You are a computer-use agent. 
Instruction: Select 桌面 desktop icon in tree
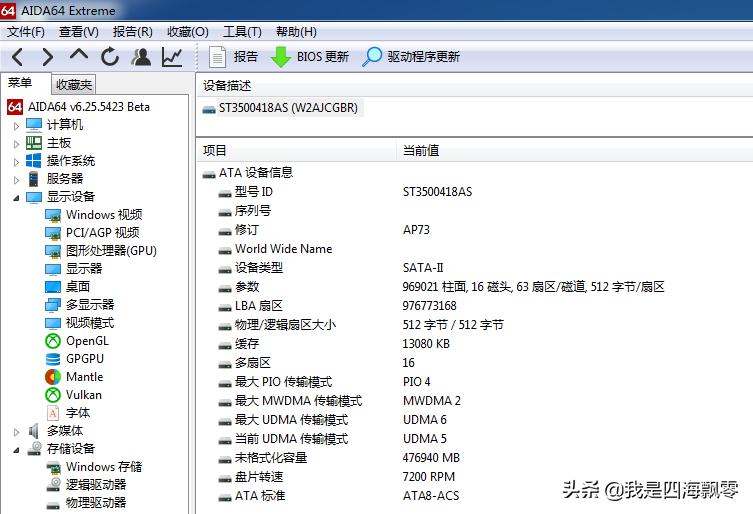(53, 287)
